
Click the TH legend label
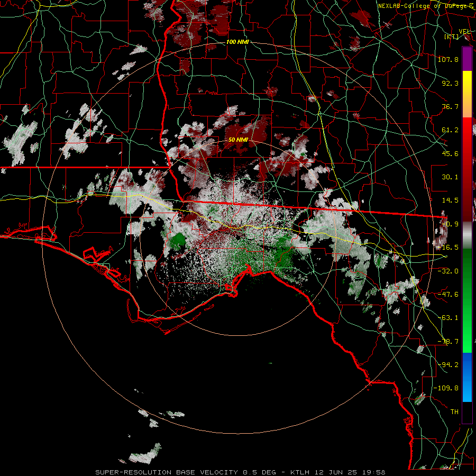point(454,412)
